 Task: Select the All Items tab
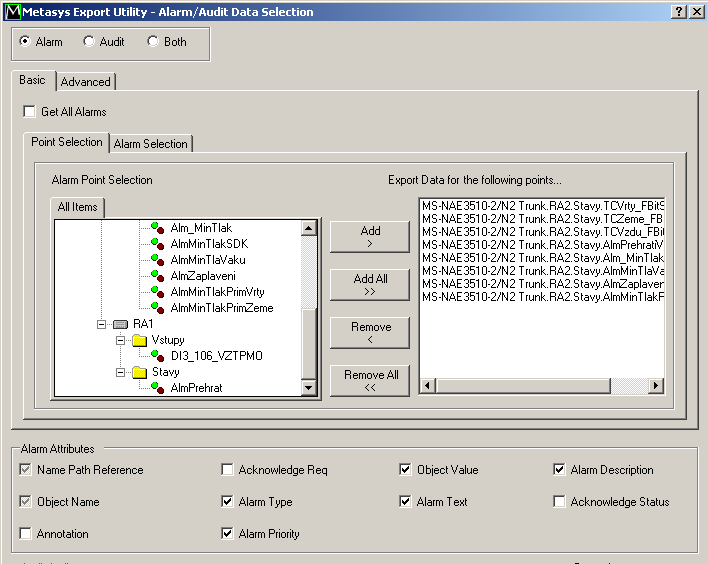(78, 207)
